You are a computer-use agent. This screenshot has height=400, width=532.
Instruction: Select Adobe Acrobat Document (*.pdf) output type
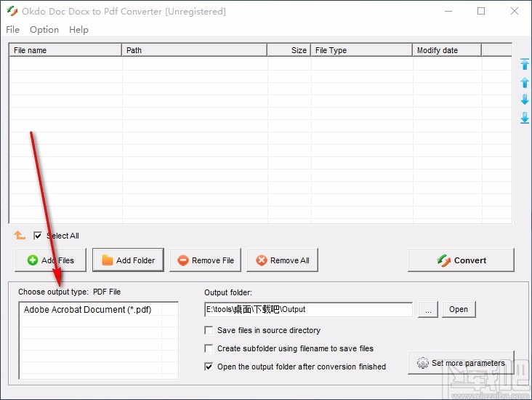(87, 310)
